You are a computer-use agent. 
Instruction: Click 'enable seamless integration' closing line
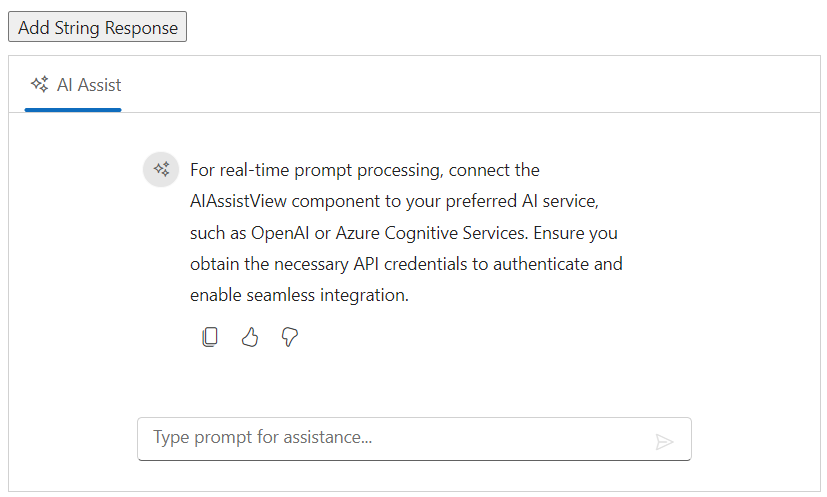(x=300, y=296)
